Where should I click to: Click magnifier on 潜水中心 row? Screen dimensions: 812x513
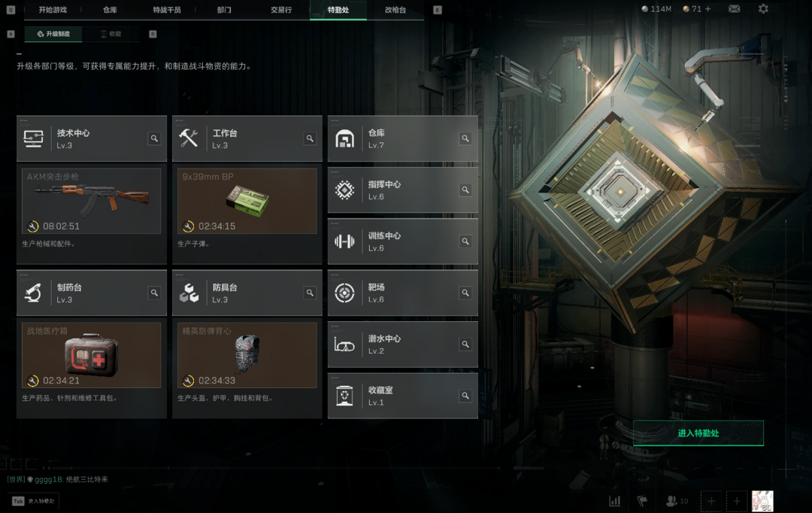465,344
